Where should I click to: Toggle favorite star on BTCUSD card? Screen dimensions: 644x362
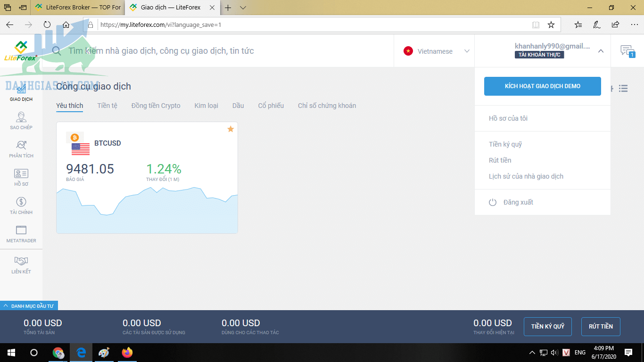[x=231, y=129]
